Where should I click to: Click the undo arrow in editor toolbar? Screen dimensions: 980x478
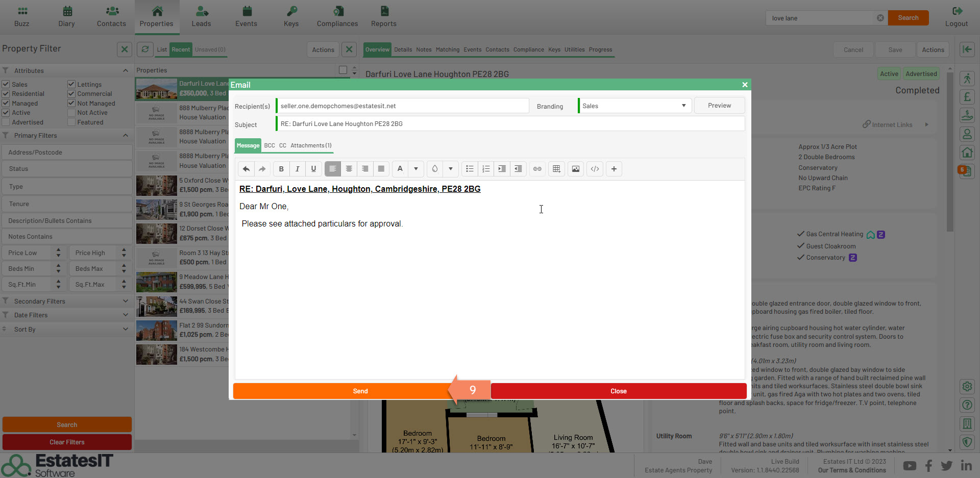tap(246, 169)
